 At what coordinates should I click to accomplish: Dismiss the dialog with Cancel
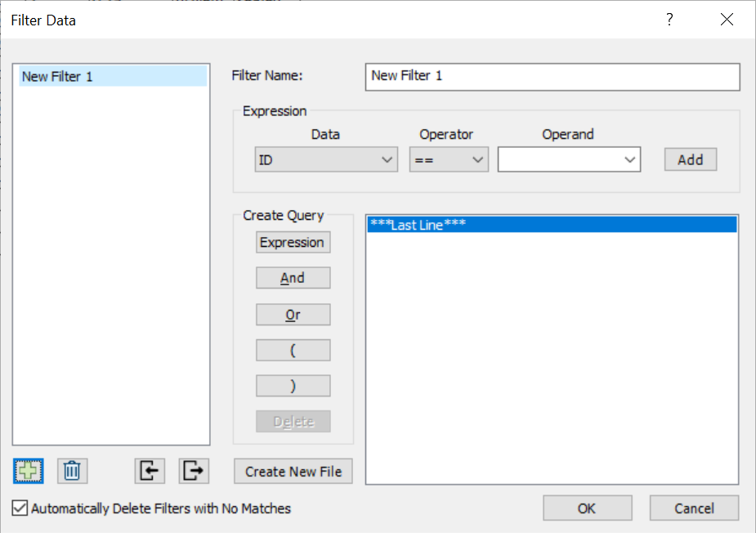[x=693, y=508]
